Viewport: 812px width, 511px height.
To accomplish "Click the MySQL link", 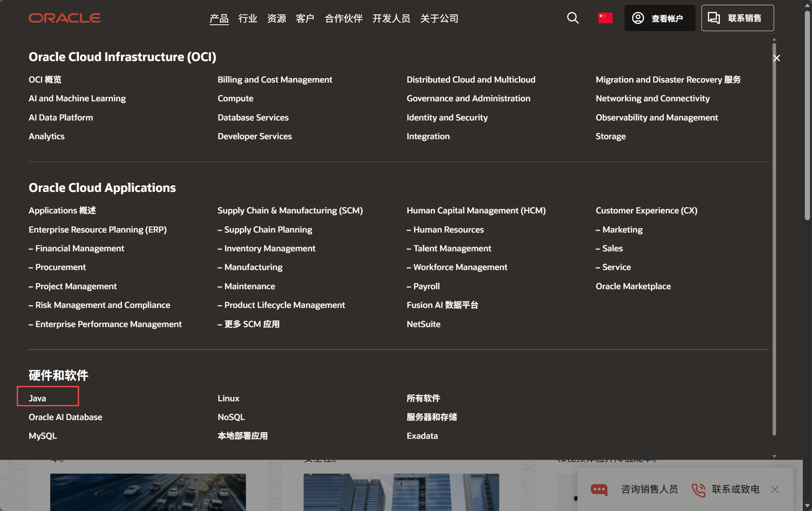I will (x=42, y=436).
